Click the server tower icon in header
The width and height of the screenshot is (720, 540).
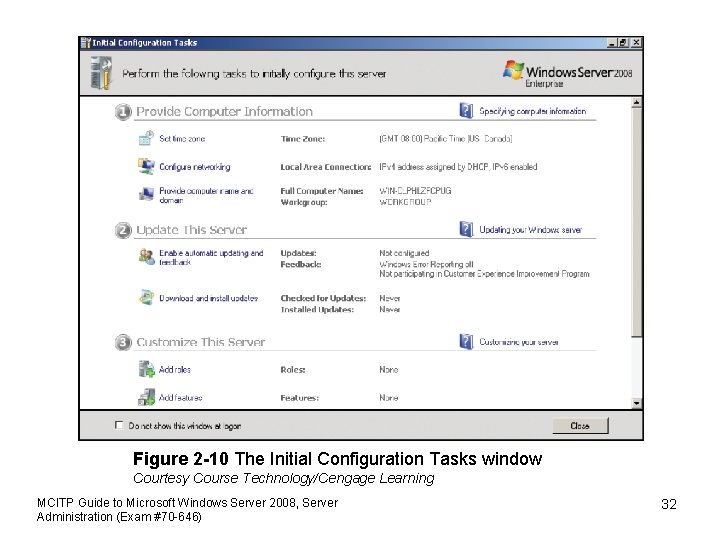tap(101, 73)
